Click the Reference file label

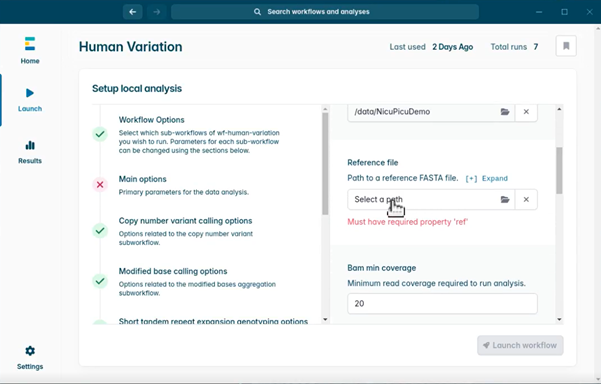[373, 162]
